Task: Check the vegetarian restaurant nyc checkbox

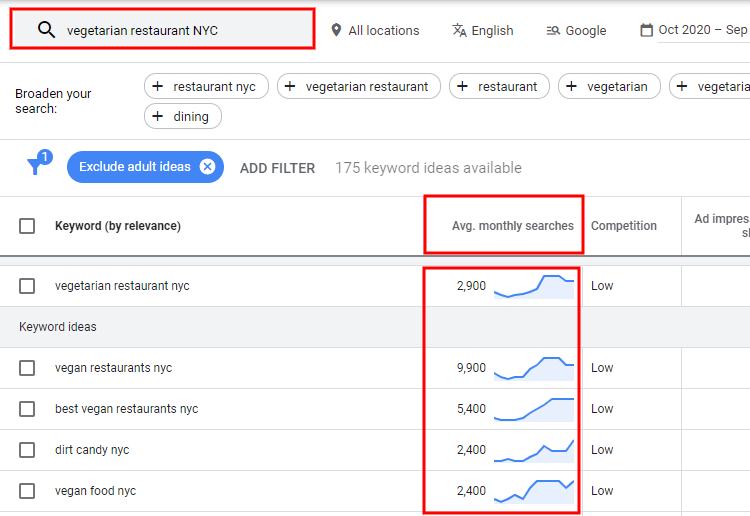Action: click(x=27, y=286)
